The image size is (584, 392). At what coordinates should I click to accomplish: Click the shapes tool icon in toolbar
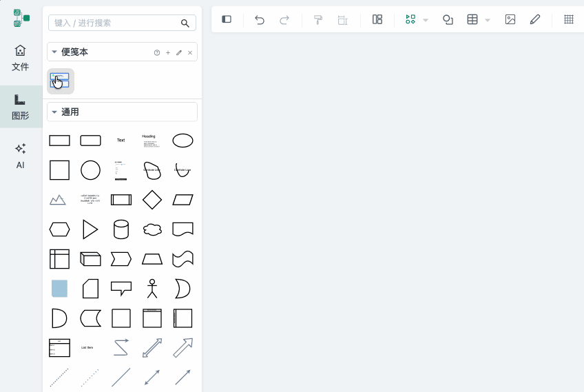click(448, 19)
